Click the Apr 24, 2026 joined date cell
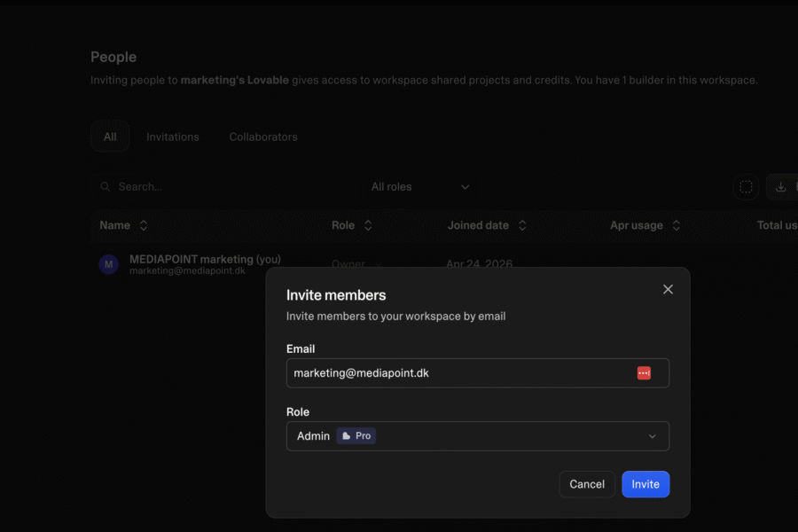 tap(479, 263)
